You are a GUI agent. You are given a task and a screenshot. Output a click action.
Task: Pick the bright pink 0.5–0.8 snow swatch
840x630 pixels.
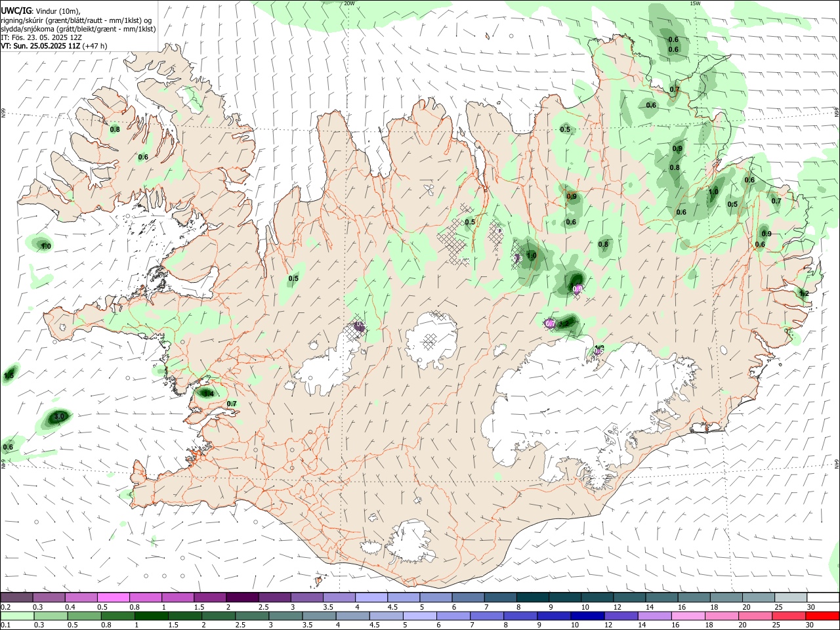coord(113,598)
